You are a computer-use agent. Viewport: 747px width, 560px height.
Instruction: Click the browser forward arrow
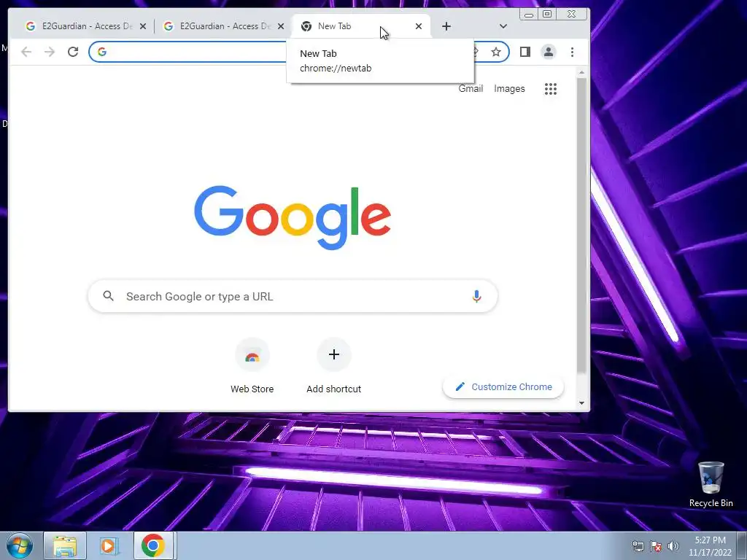click(x=50, y=52)
